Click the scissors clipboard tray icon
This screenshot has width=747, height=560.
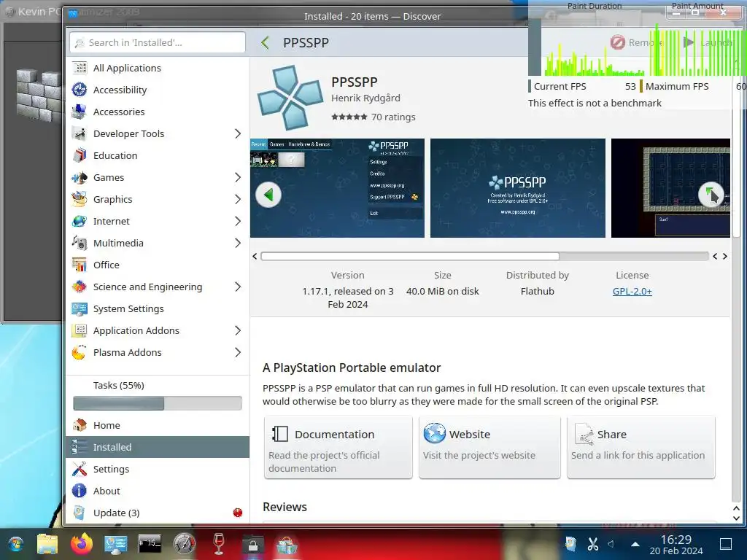592,544
